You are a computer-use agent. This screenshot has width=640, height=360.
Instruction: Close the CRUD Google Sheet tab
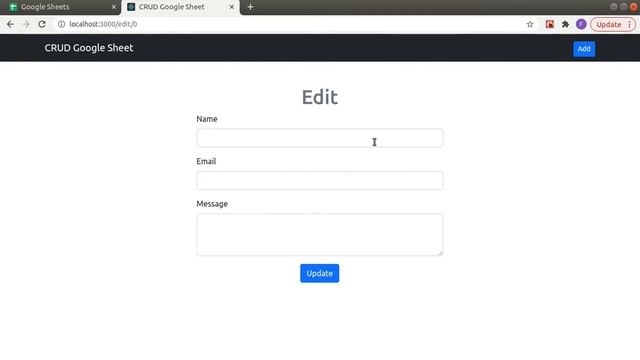pyautogui.click(x=231, y=7)
